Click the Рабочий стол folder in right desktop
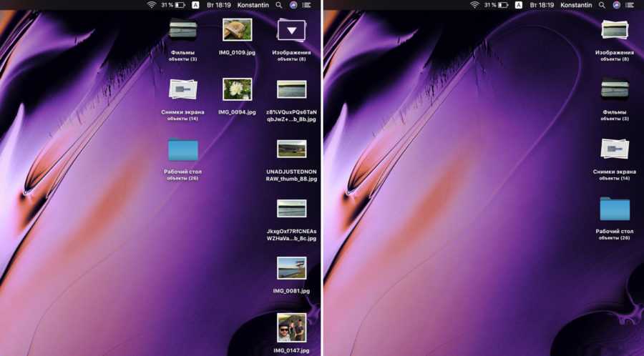644x356 pixels. click(615, 209)
